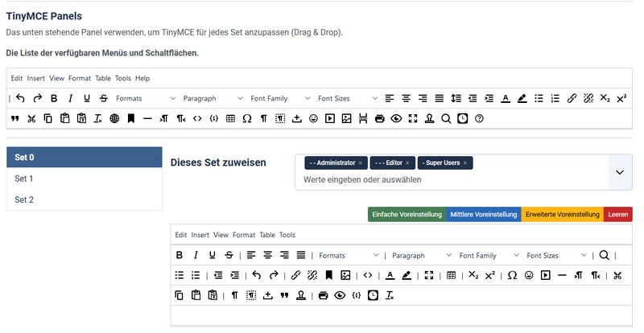The image size is (644, 333).
Task: Remove the Super Users tag
Action: (x=467, y=163)
